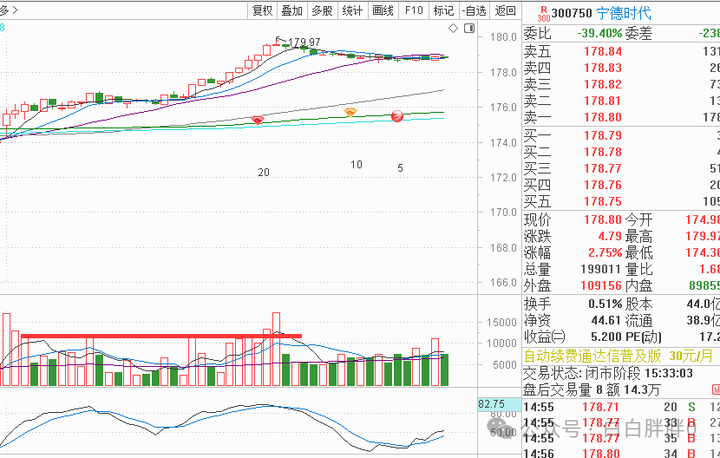Click the 买二 price 178.78
Image resolution: width=720 pixels, height=458 pixels.
602,152
